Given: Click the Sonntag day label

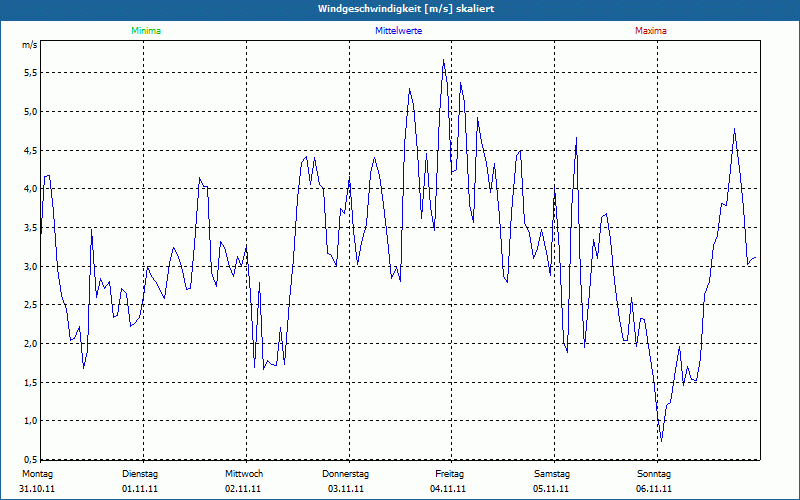Looking at the screenshot, I should [x=654, y=474].
